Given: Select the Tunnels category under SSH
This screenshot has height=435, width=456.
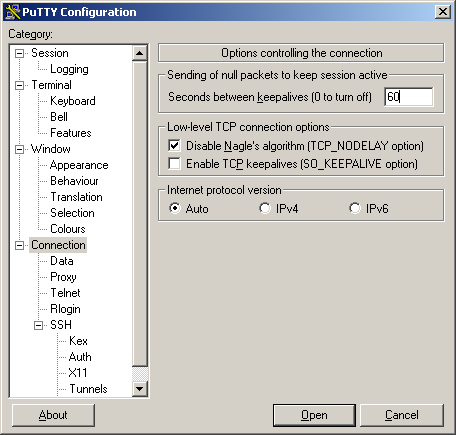Looking at the screenshot, I should coord(88,389).
